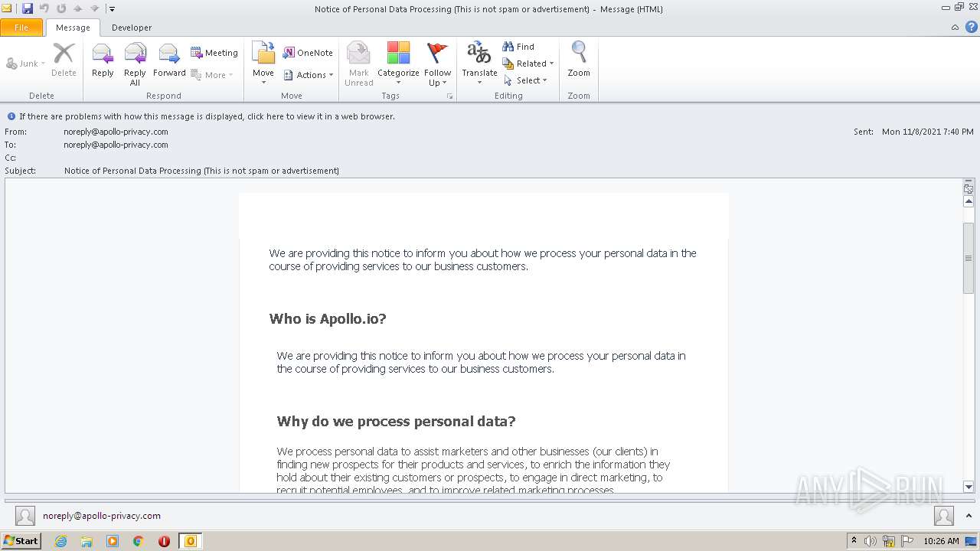Open the Junk options dropdown
Image resolution: width=980 pixels, height=551 pixels.
tap(25, 64)
